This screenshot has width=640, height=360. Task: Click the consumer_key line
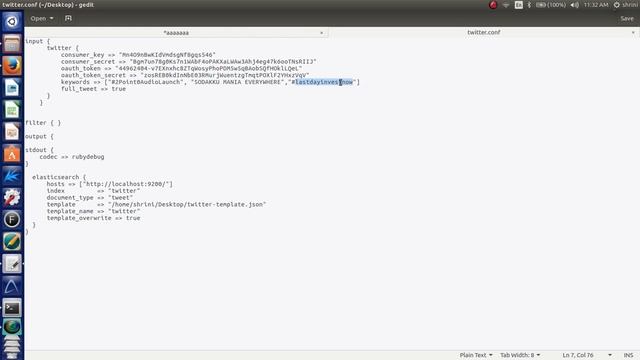pos(138,55)
